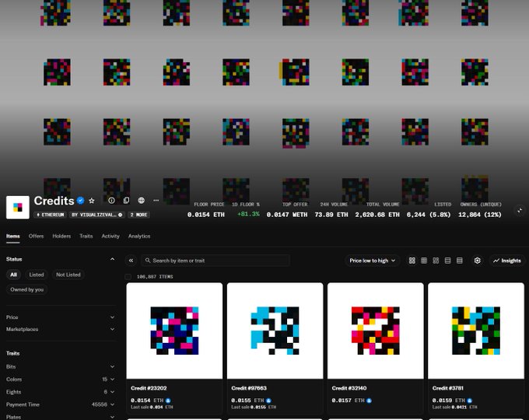This screenshot has width=529, height=420.
Task: Toggle the Owned by you filter
Action: [27, 289]
